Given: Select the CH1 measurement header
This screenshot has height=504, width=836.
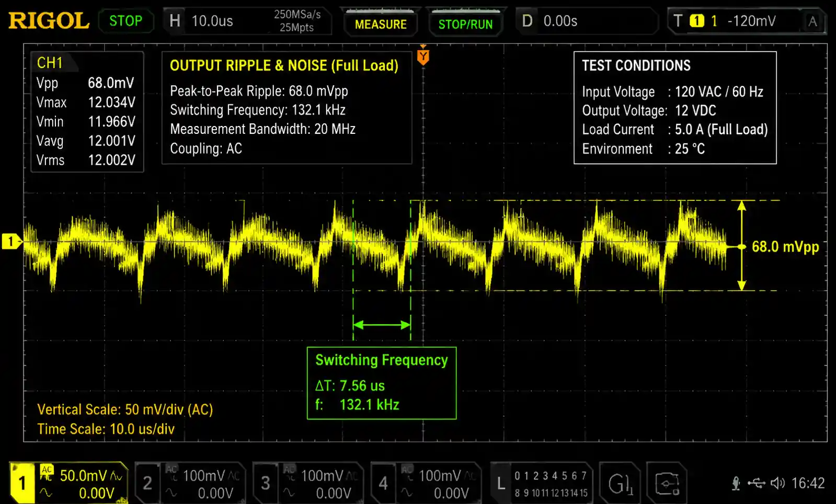Looking at the screenshot, I should (x=50, y=63).
